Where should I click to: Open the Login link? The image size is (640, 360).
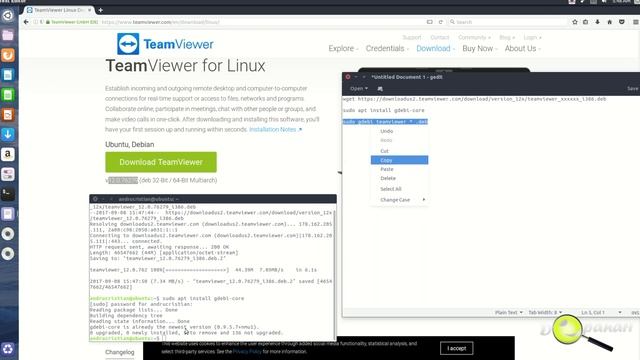point(532,38)
